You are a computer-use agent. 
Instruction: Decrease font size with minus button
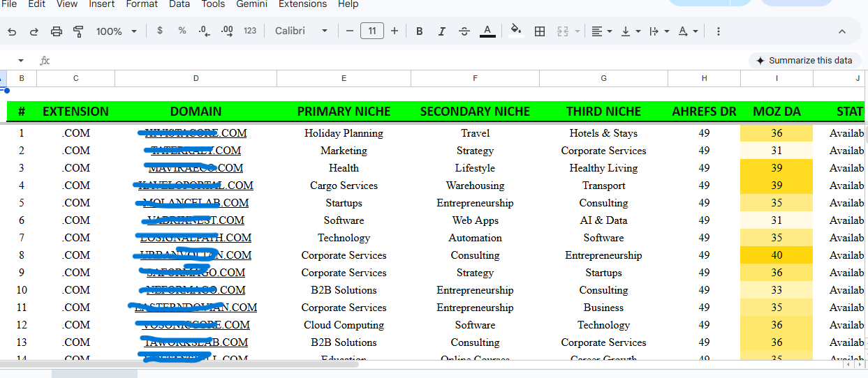tap(350, 31)
